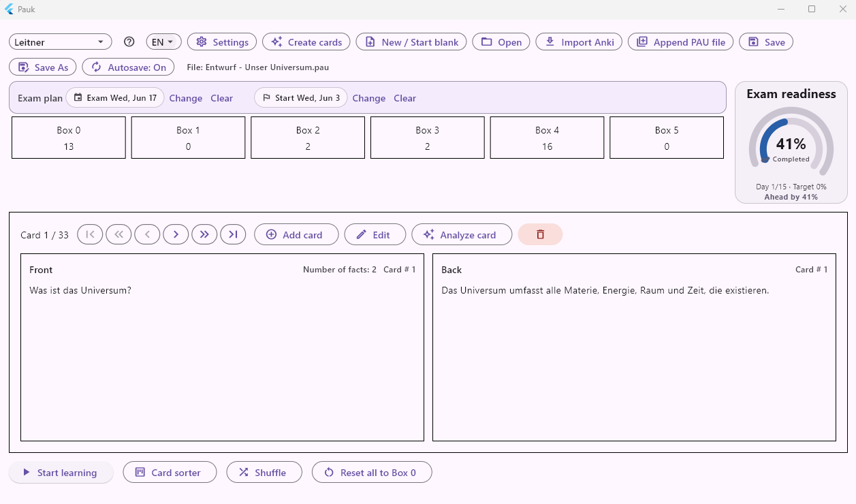The height and width of the screenshot is (504, 856).
Task: Click Append PAU file button
Action: coord(680,42)
